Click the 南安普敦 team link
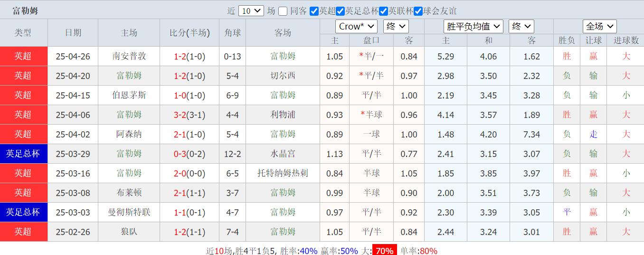 click(x=129, y=56)
